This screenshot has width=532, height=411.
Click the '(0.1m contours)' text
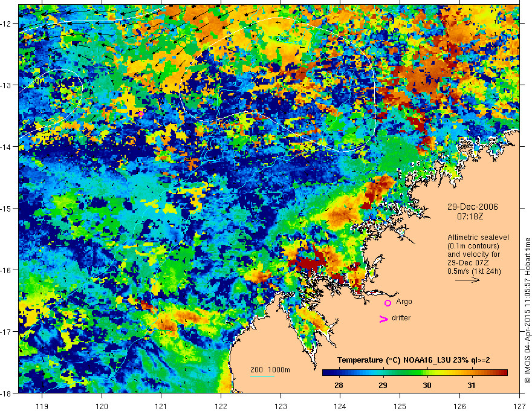473,246
